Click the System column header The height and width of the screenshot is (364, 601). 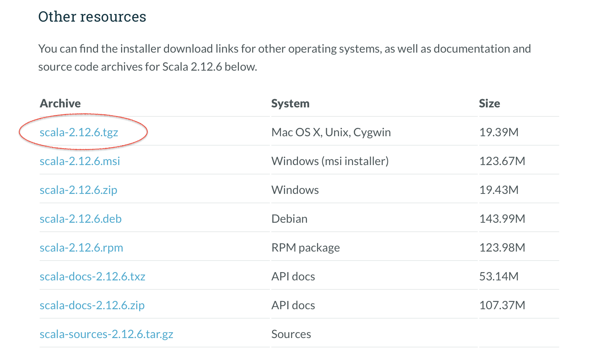[290, 103]
